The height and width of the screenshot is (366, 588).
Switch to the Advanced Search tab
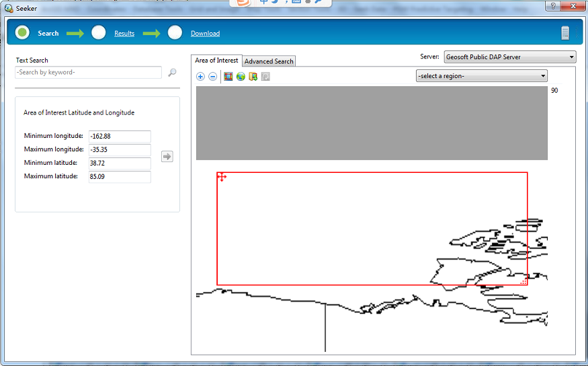pyautogui.click(x=269, y=61)
